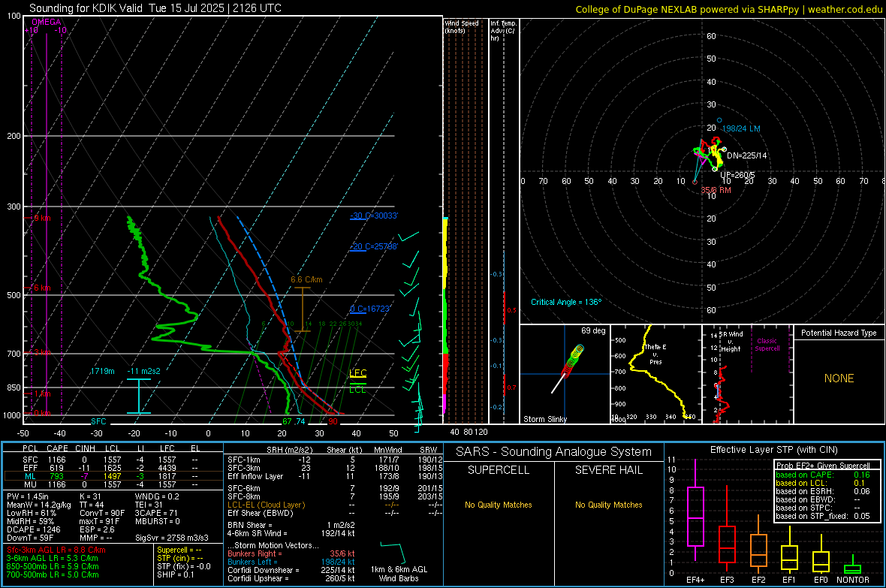The width and height of the screenshot is (886, 588).
Task: Click the 6.6 C/km lapse rate label
Action: pyautogui.click(x=306, y=279)
